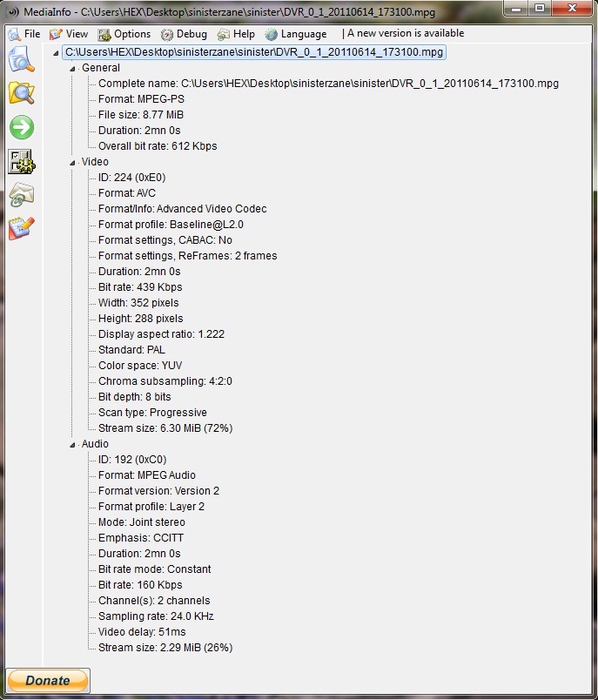Image resolution: width=598 pixels, height=700 pixels.
Task: Select 'Format settings, CABAC: No' row
Action: pyautogui.click(x=165, y=240)
